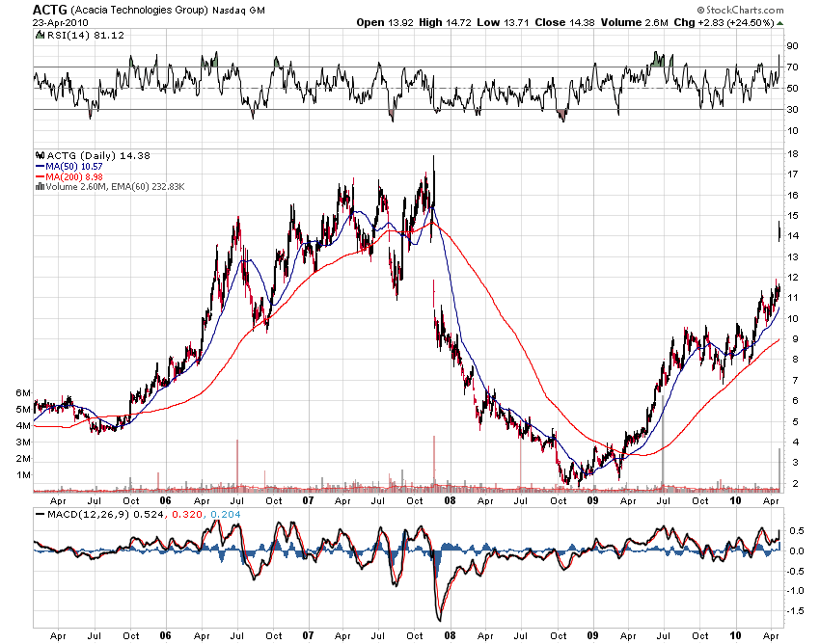The image size is (820, 644).
Task: Click the 10 year label under the price chart
Action: pos(735,500)
